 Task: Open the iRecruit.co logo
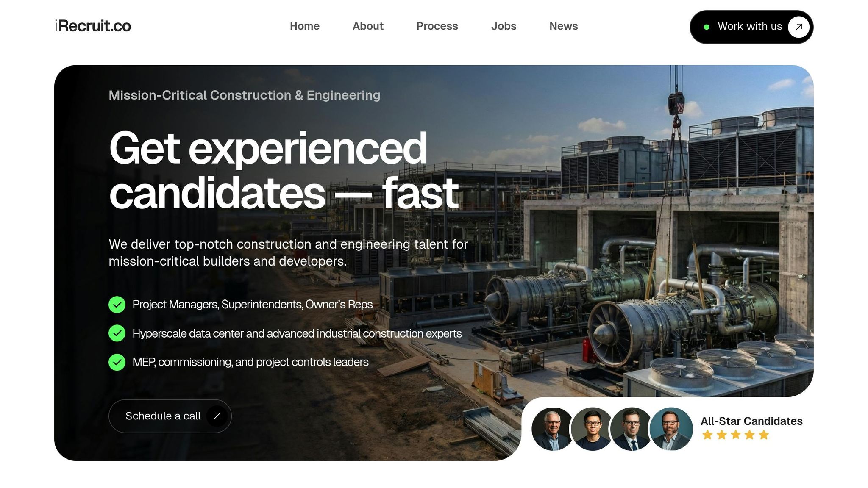(93, 26)
